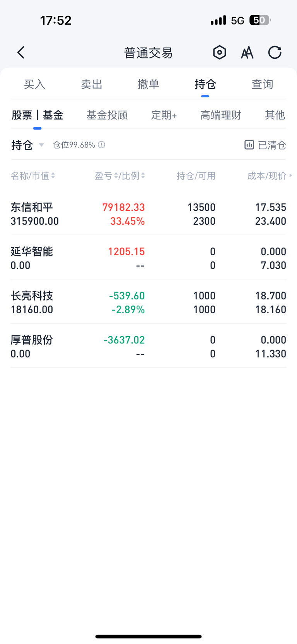
Task: Expand the 持仓 dropdown arrow
Action: [41, 145]
